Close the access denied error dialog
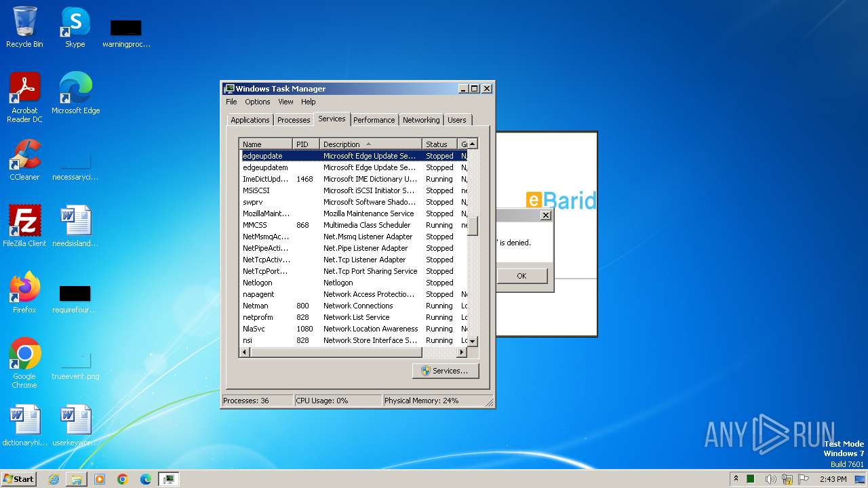 click(545, 216)
